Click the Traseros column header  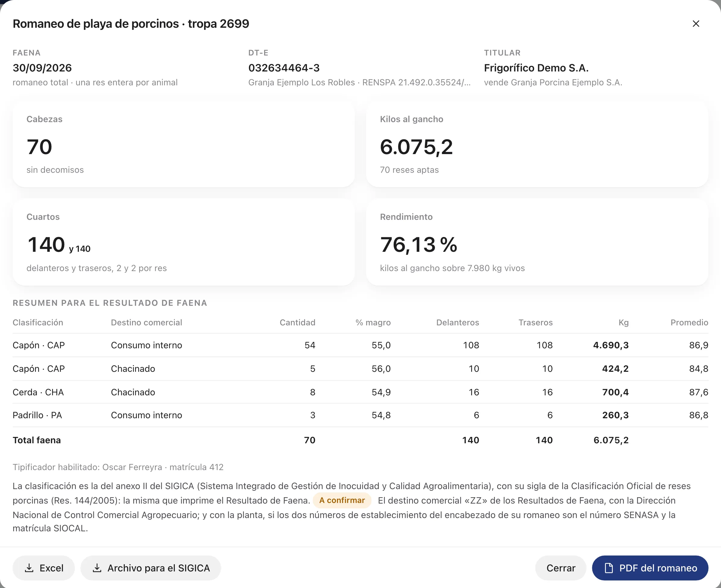pos(536,322)
